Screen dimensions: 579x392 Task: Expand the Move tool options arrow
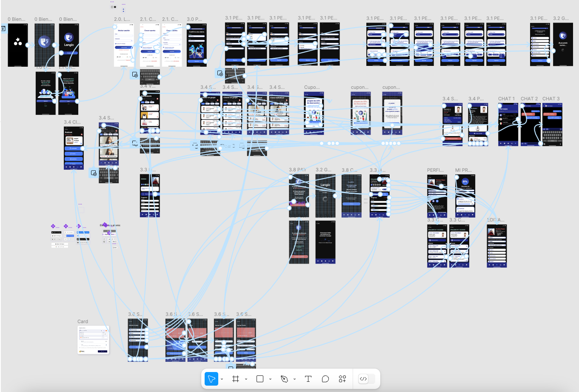pyautogui.click(x=222, y=379)
